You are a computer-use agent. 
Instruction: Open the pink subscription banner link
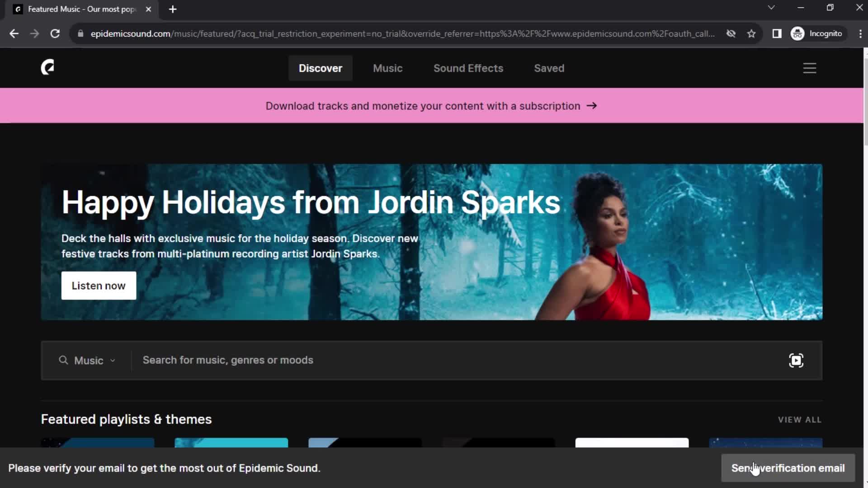tap(431, 106)
